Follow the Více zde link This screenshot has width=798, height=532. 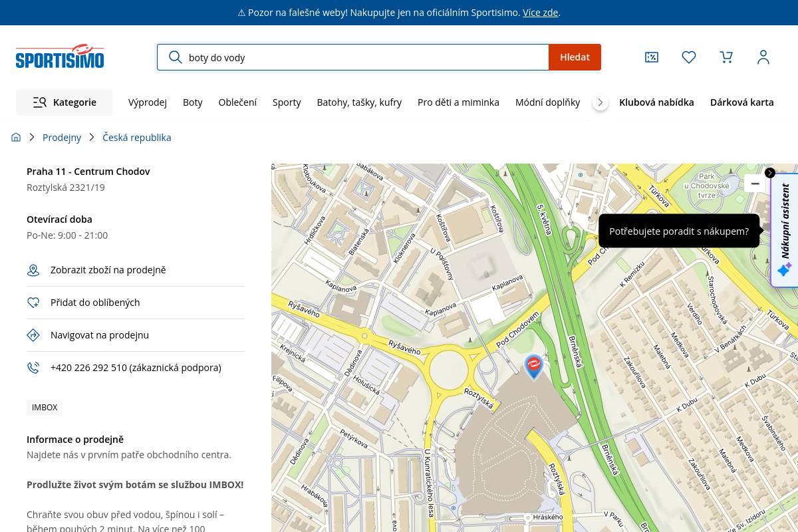(x=540, y=13)
